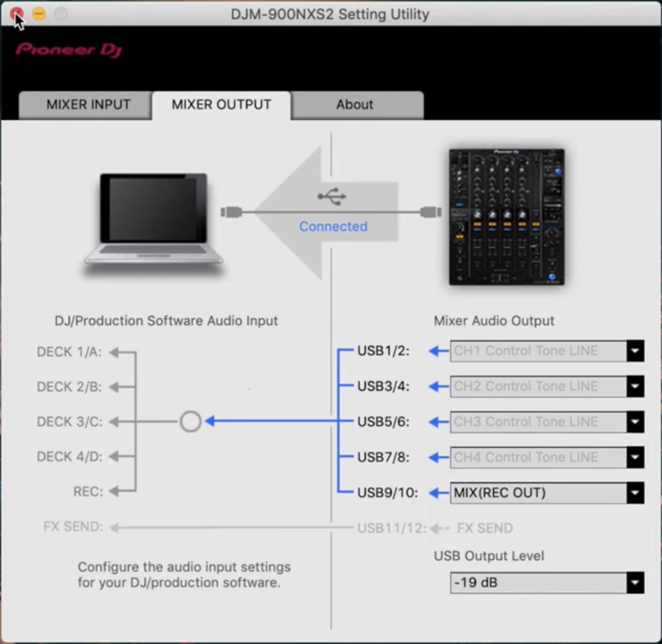
Task: Click the greyed FX SEND output text
Action: (x=484, y=528)
